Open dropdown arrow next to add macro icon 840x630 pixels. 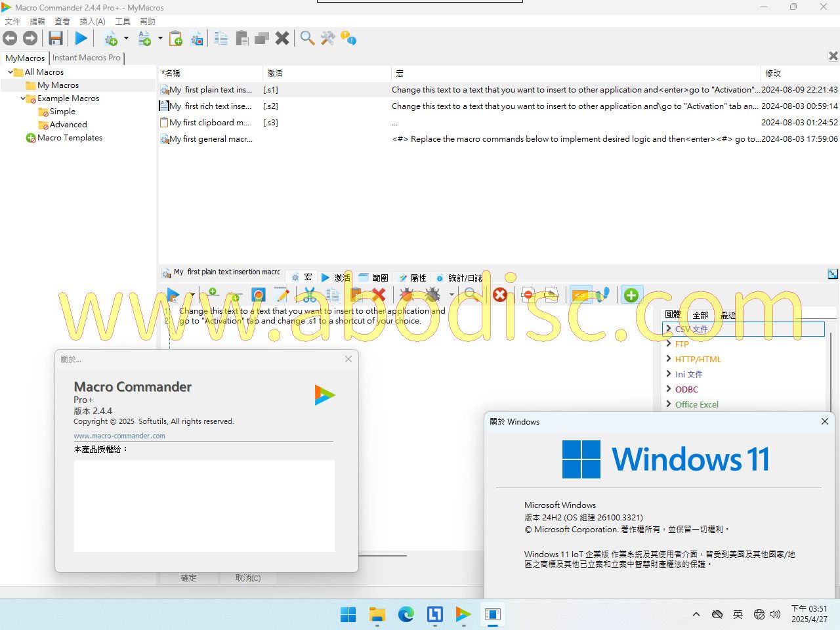[x=126, y=39]
